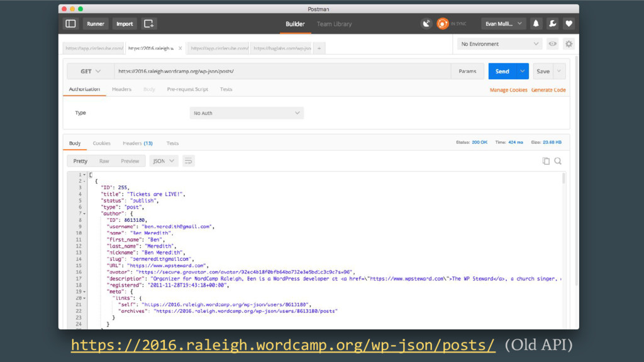The width and height of the screenshot is (644, 362).
Task: Click the request URL field
Action: point(282,72)
